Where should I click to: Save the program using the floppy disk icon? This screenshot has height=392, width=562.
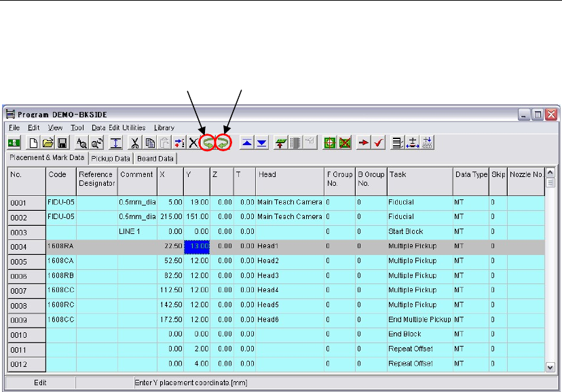[x=61, y=143]
